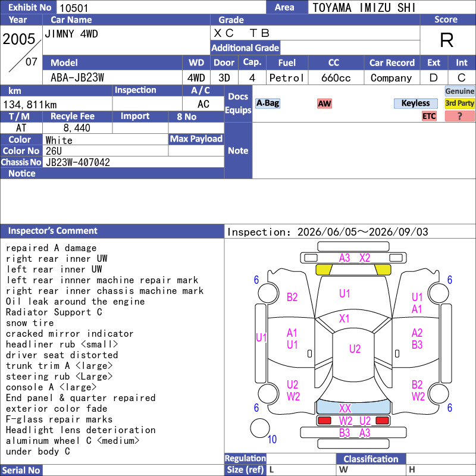476x476 pixels.
Task: Click the Chassis No JB23W-407042 field
Action: (x=133, y=162)
